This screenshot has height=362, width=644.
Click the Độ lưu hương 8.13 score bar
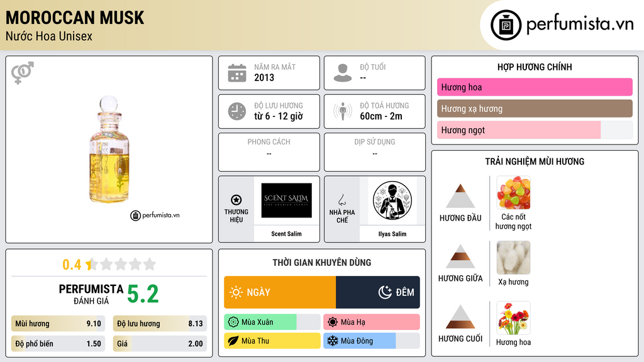click(x=160, y=324)
